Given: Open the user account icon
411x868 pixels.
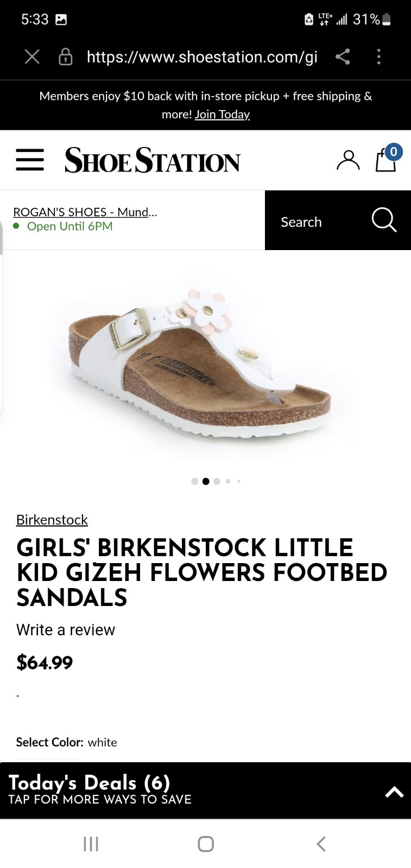Looking at the screenshot, I should (348, 161).
